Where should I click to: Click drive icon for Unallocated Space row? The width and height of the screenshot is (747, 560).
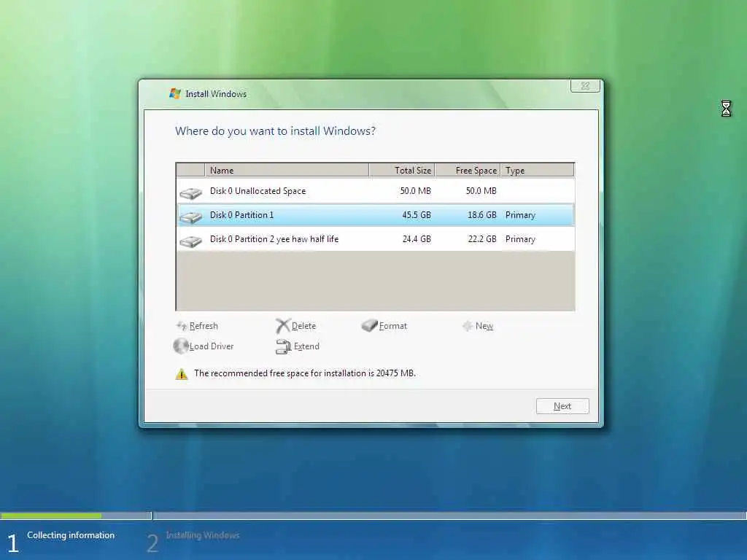pos(191,192)
